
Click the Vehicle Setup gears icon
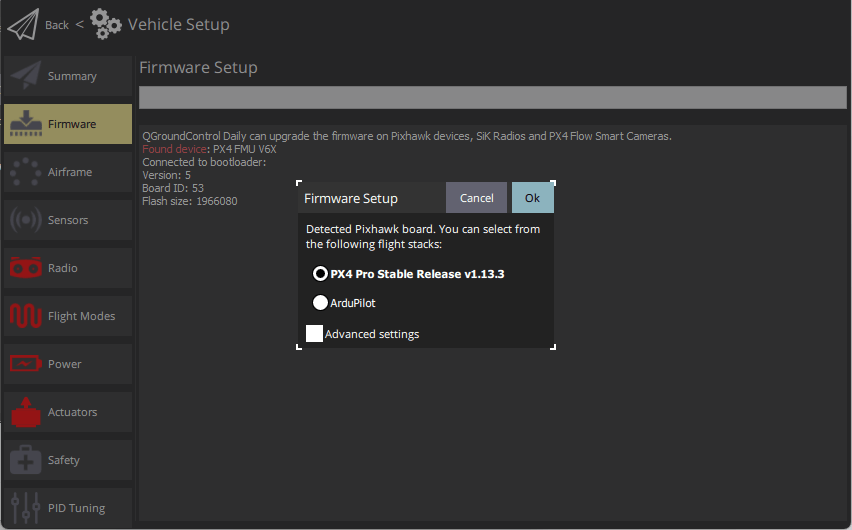pos(105,24)
